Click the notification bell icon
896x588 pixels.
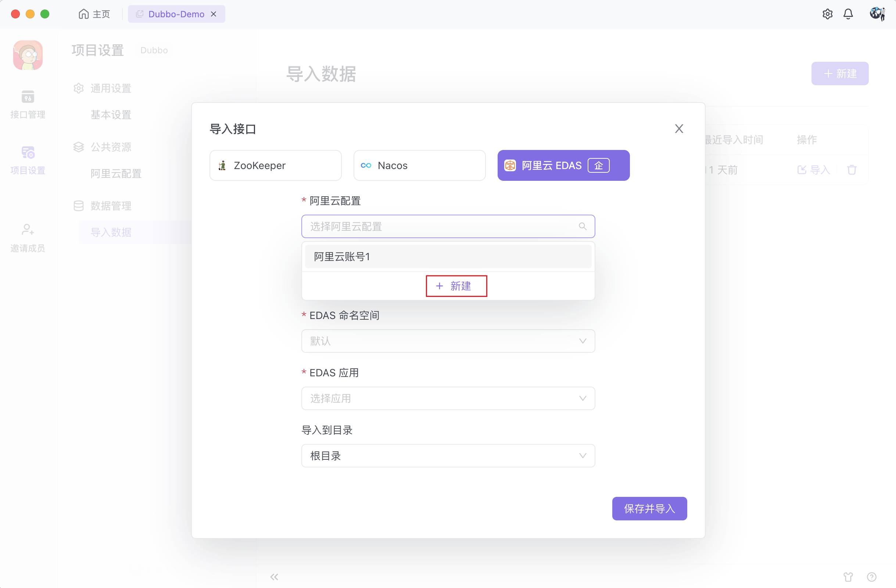(848, 14)
